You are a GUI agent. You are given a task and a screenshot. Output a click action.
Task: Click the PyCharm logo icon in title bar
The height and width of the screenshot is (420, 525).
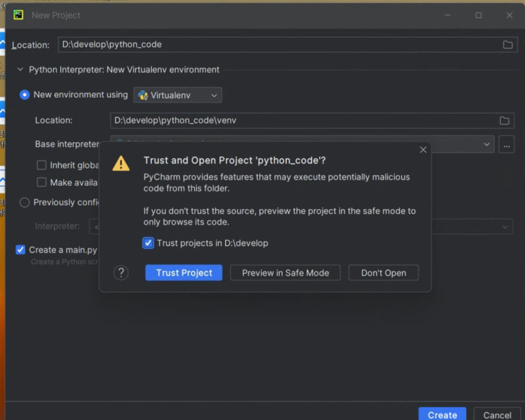pyautogui.click(x=18, y=15)
